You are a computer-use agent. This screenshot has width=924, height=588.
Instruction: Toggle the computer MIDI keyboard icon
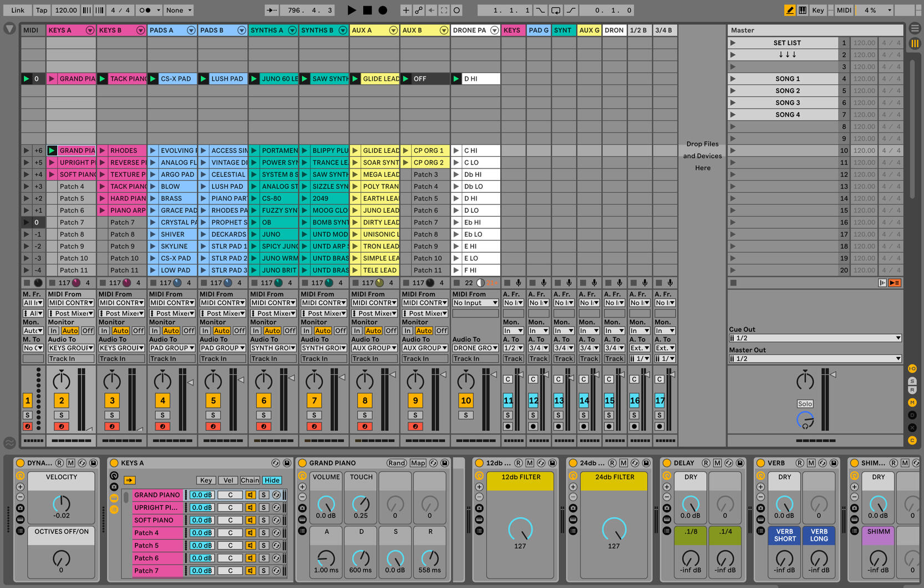pyautogui.click(x=803, y=10)
